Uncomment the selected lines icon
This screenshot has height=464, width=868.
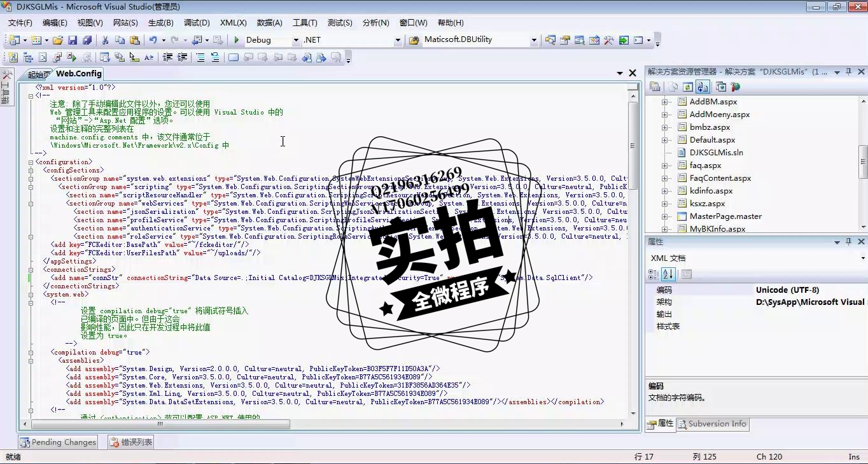coord(214,57)
